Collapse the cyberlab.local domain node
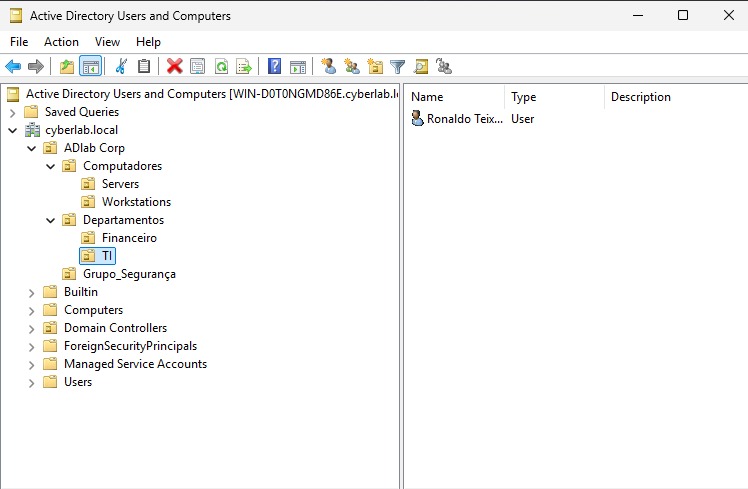Image resolution: width=748 pixels, height=489 pixels. [x=13, y=130]
